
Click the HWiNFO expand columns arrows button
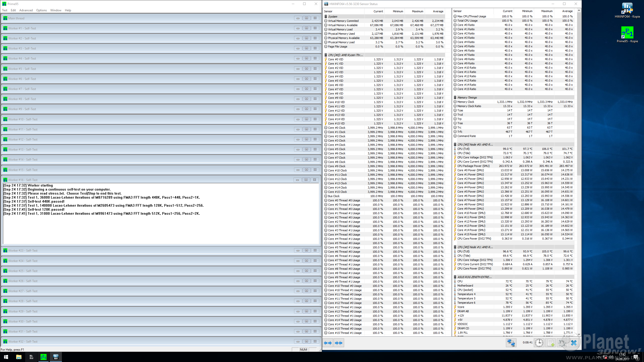(328, 343)
